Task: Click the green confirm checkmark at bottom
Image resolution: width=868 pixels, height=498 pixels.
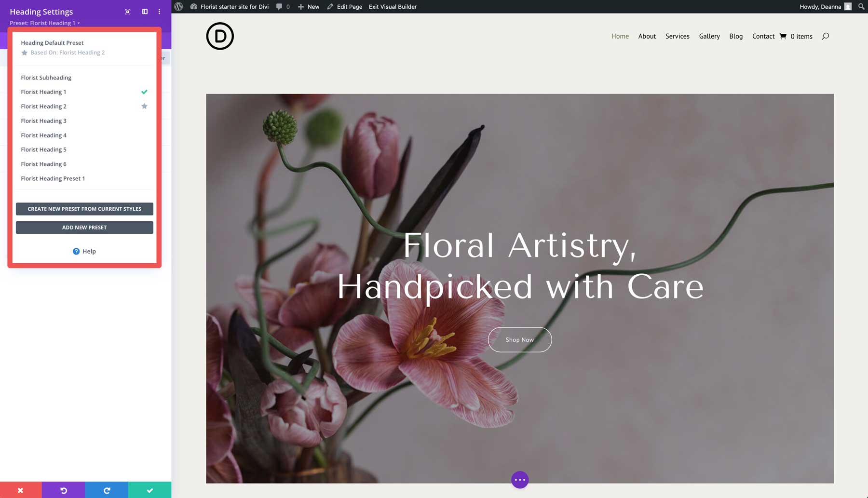Action: click(149, 490)
